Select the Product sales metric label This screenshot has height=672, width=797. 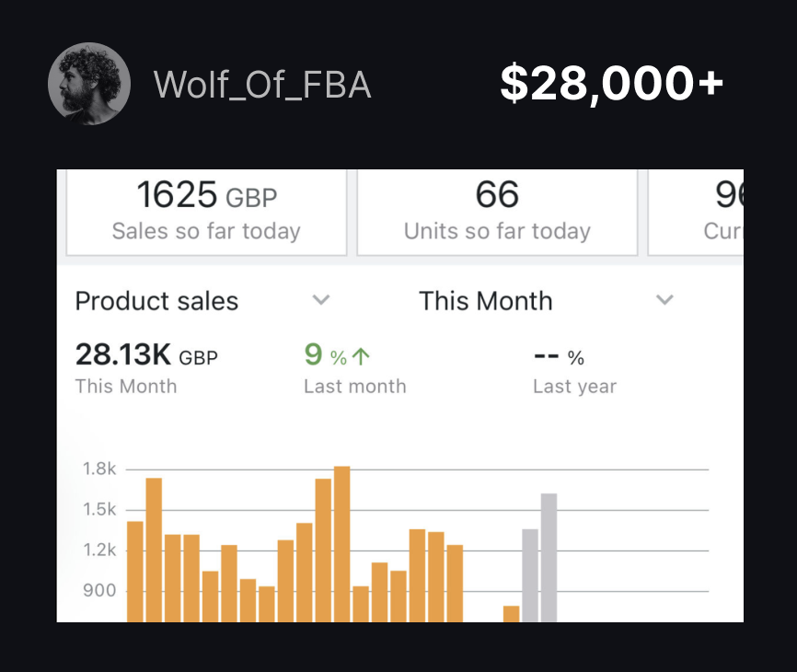click(x=156, y=301)
